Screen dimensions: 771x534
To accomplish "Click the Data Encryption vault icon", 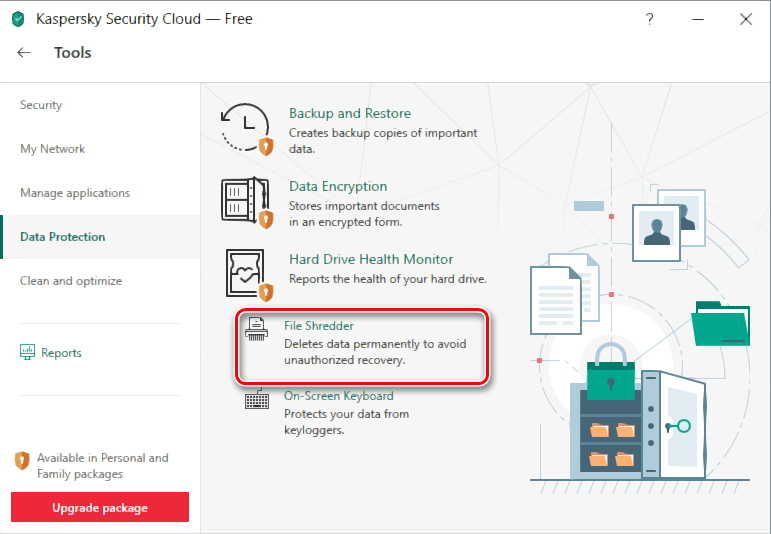I will [247, 203].
